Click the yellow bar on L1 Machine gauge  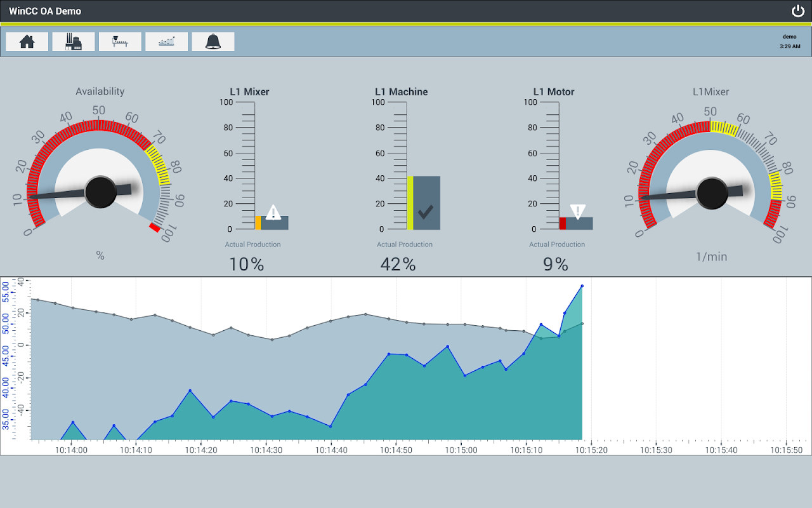[410, 203]
